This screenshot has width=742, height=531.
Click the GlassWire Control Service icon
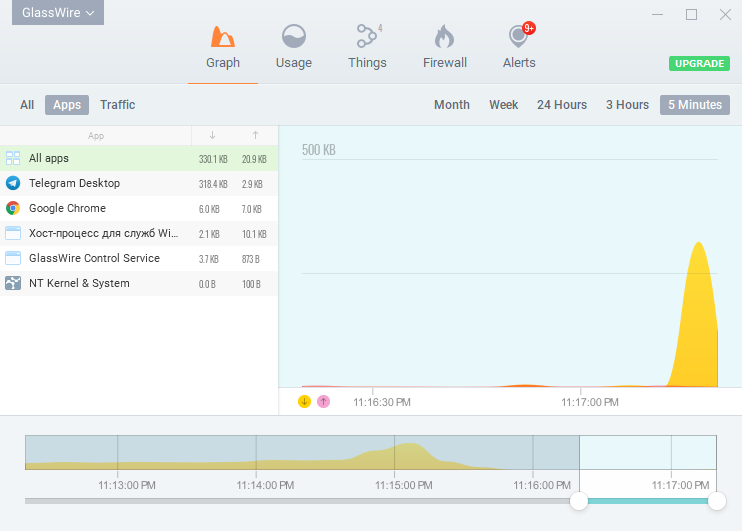click(x=13, y=258)
